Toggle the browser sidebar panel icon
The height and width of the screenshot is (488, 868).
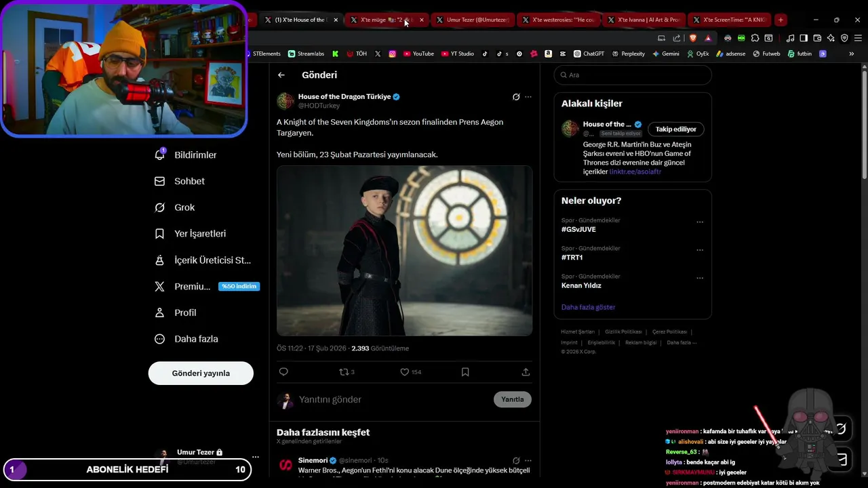point(804,38)
